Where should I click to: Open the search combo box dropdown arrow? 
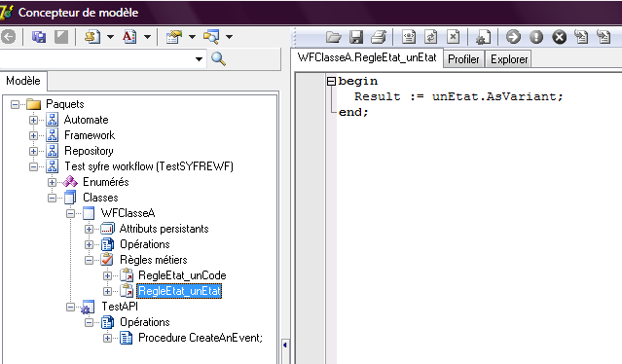pos(199,59)
